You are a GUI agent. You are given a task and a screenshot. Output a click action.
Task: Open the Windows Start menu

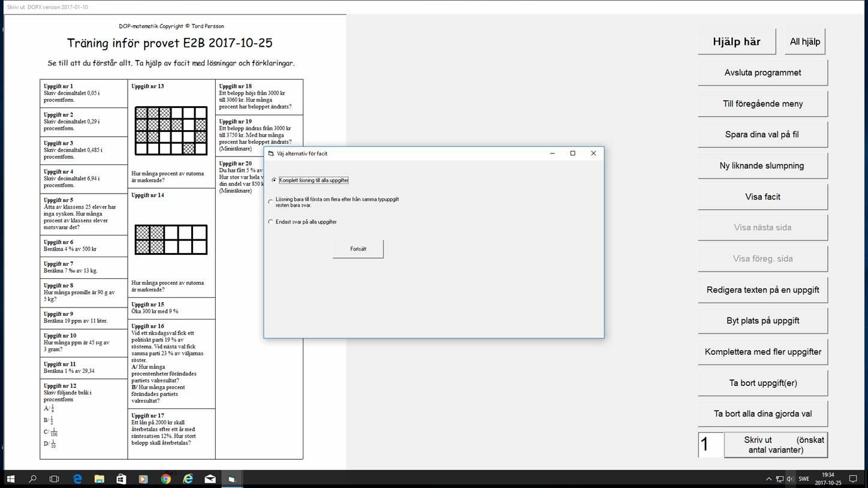click(x=11, y=479)
